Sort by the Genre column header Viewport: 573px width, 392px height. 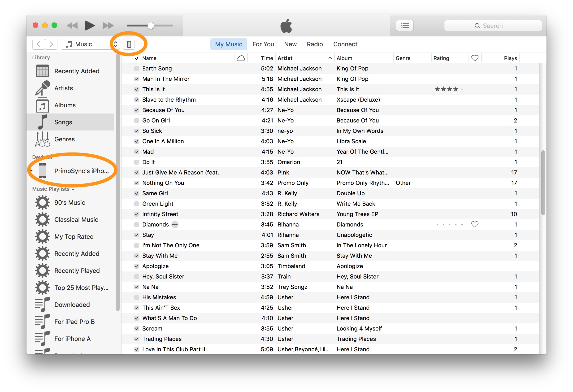(x=412, y=58)
